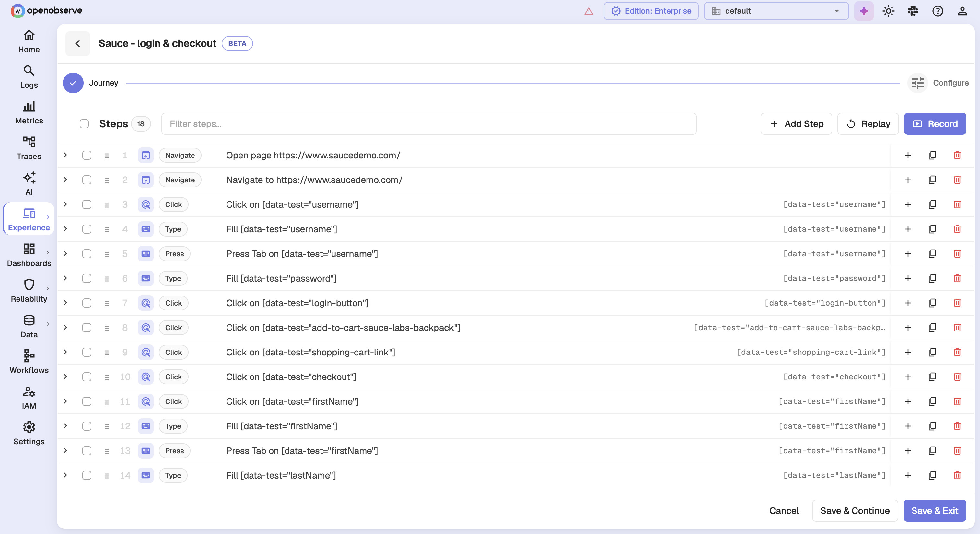The width and height of the screenshot is (980, 534).
Task: Open the user profile icon
Action: (962, 11)
